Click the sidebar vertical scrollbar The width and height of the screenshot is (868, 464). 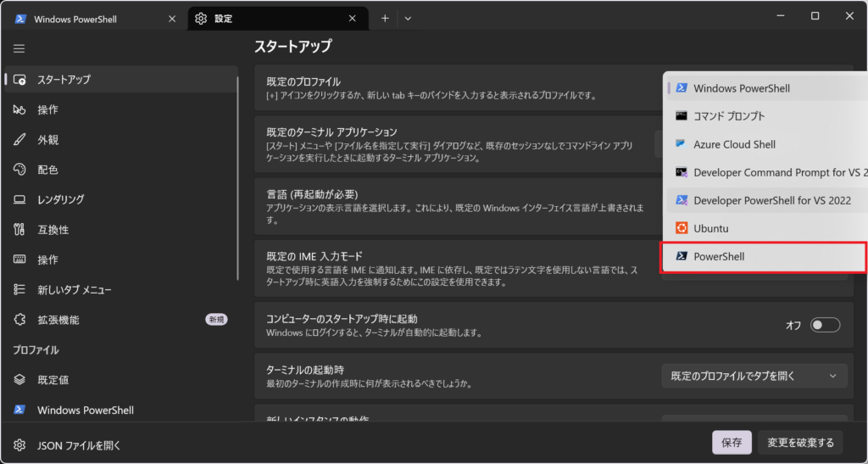tap(238, 177)
